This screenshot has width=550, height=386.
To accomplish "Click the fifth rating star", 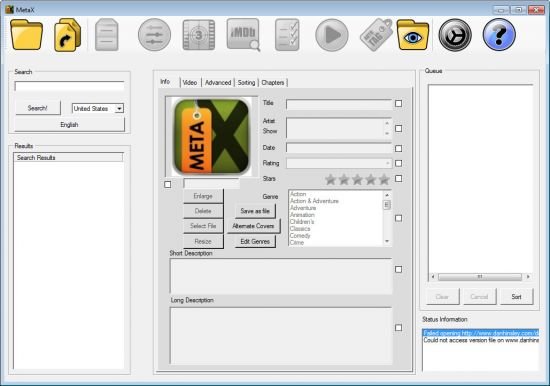I will click(x=384, y=179).
